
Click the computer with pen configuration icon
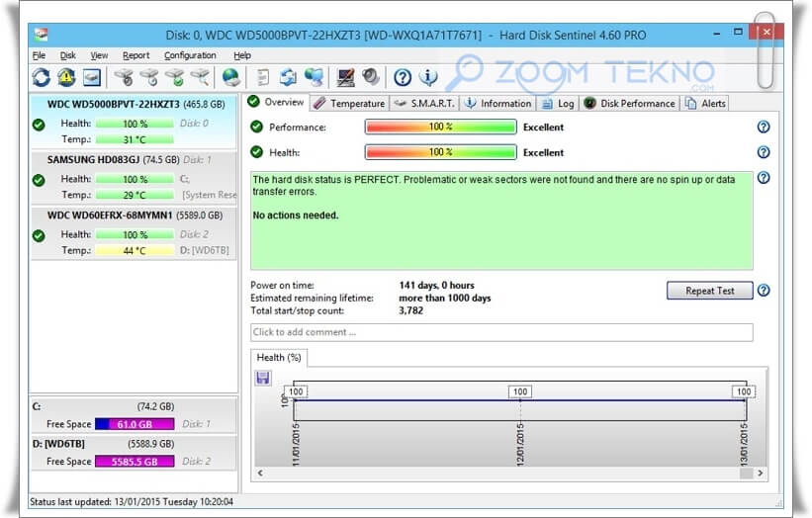pos(345,78)
